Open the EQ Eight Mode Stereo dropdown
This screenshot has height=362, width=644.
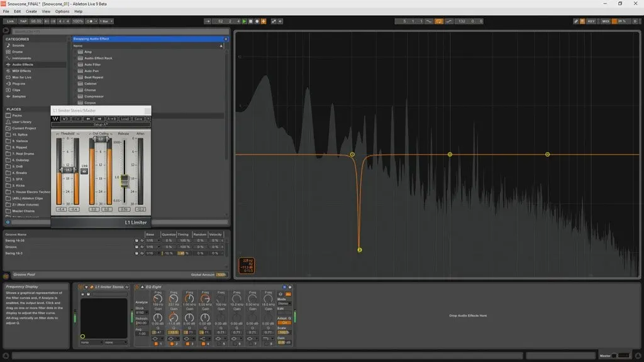tap(283, 303)
